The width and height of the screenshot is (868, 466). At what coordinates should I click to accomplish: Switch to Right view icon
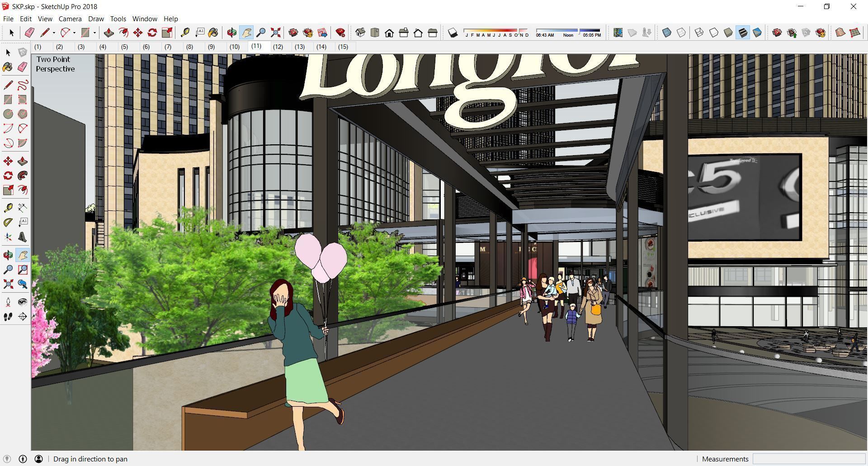[404, 33]
